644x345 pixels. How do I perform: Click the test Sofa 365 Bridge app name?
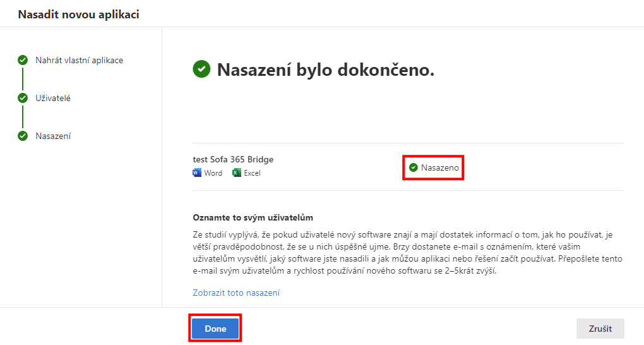click(x=233, y=159)
